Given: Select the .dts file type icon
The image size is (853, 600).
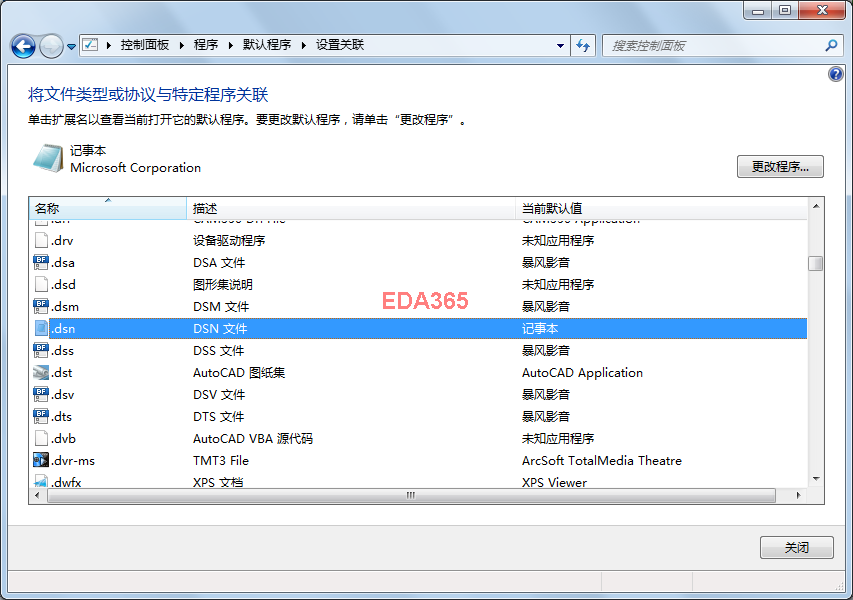Looking at the screenshot, I should click(x=41, y=417).
